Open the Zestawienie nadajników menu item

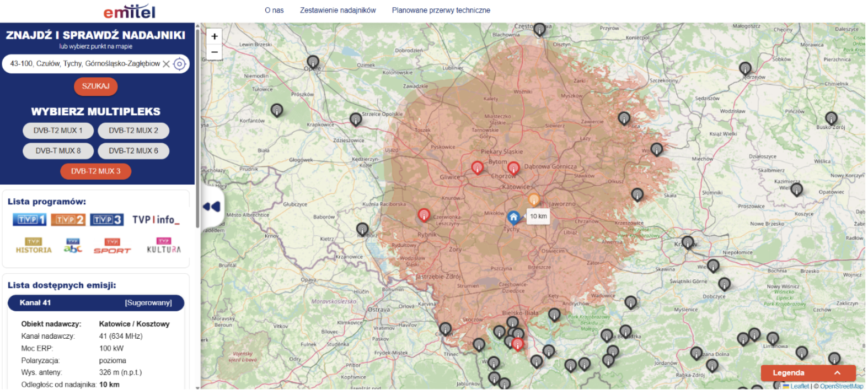[x=337, y=10]
